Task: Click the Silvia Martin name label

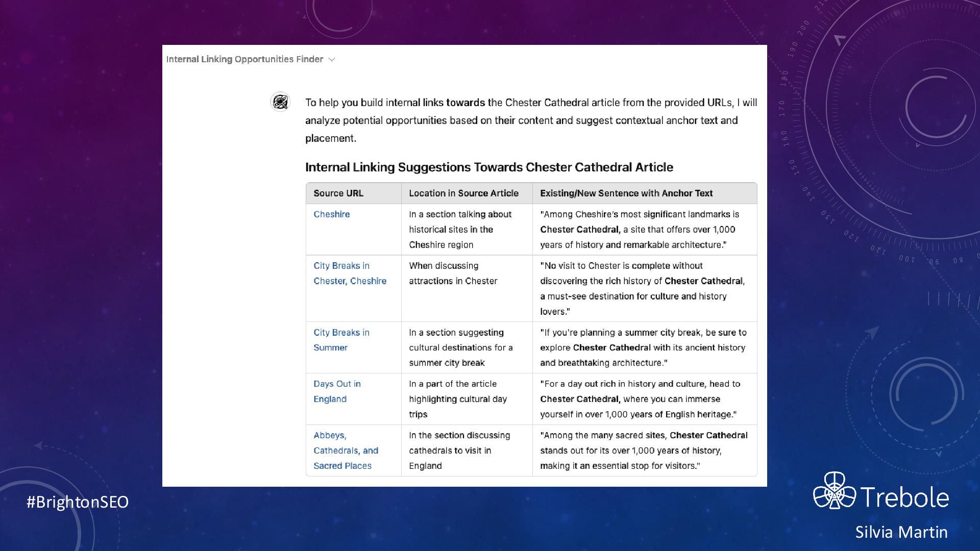Action: tap(901, 532)
